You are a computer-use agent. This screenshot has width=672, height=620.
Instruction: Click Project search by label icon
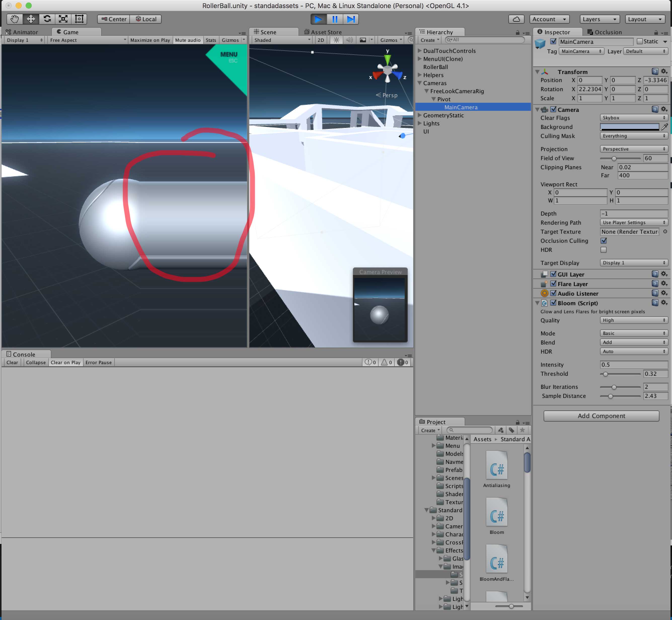click(511, 430)
